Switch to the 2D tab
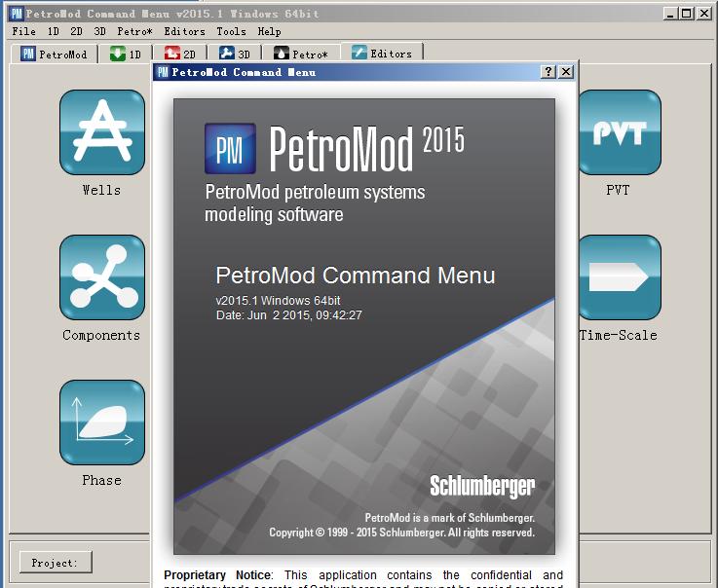Viewport: 718px width, 588px height. tap(180, 54)
